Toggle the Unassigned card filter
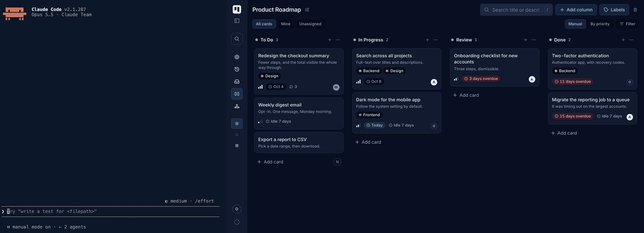 click(x=310, y=24)
